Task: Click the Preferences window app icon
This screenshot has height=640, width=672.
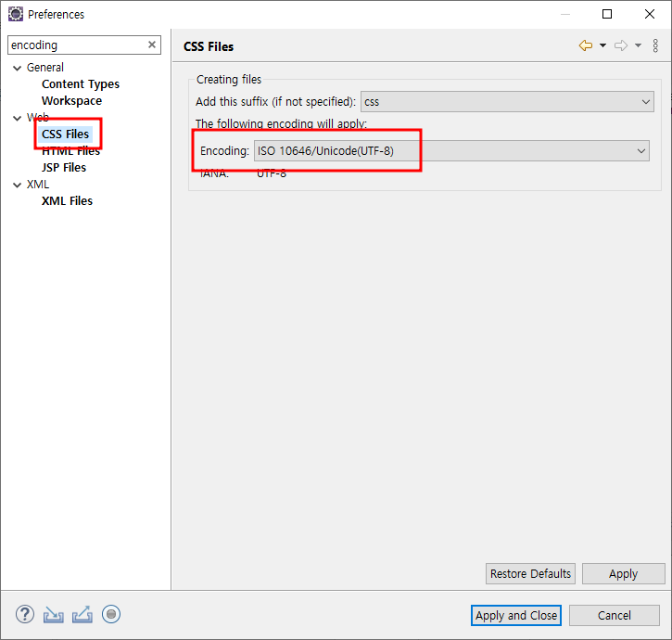Action: click(x=16, y=14)
